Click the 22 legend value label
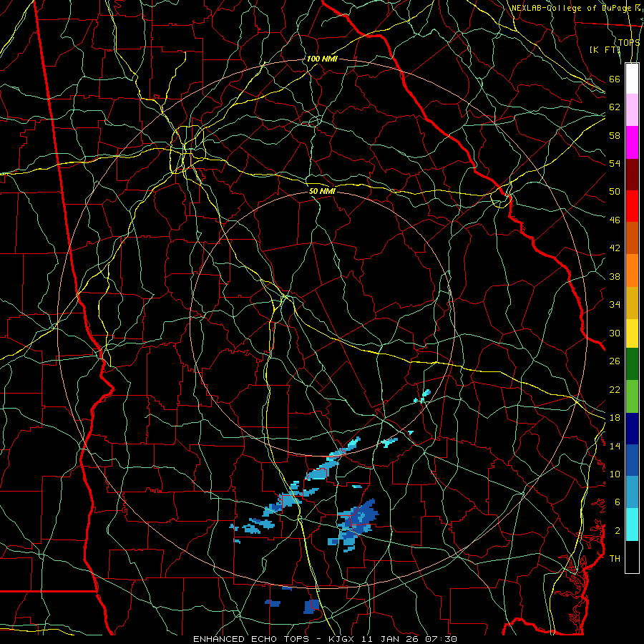644x644 pixels. click(615, 389)
